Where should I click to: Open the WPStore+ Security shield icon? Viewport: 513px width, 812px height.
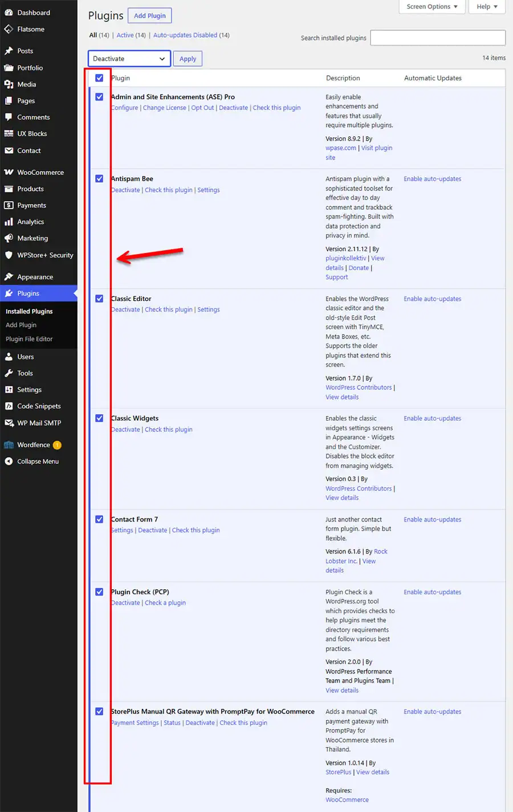[9, 255]
